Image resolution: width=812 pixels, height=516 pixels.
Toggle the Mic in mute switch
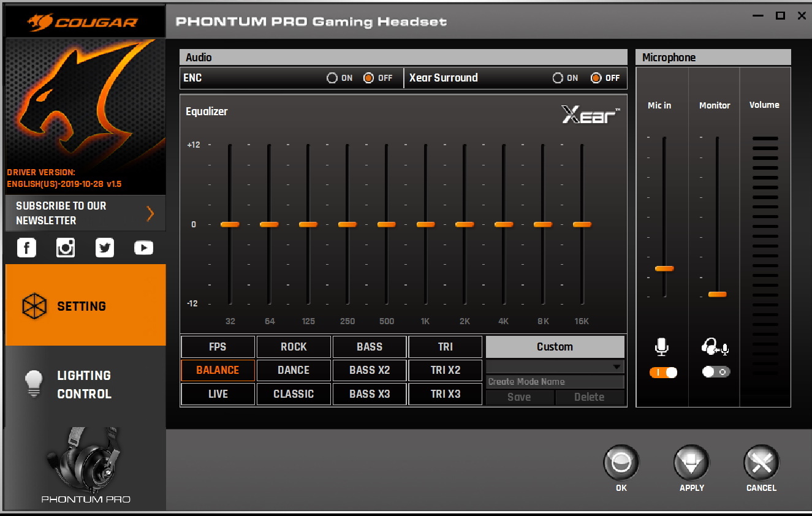663,372
